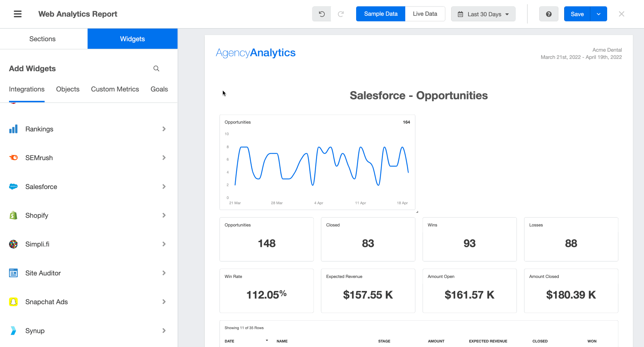The width and height of the screenshot is (644, 347).
Task: Click the Snapchat Ads ghost icon
Action: coord(13,302)
